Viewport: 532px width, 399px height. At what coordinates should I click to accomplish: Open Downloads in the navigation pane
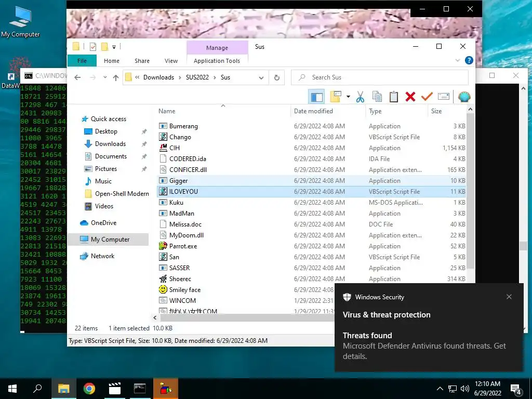tap(110, 144)
